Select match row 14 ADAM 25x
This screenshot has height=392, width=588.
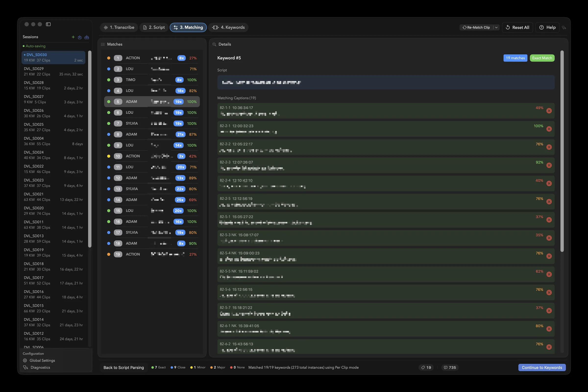[x=152, y=200]
